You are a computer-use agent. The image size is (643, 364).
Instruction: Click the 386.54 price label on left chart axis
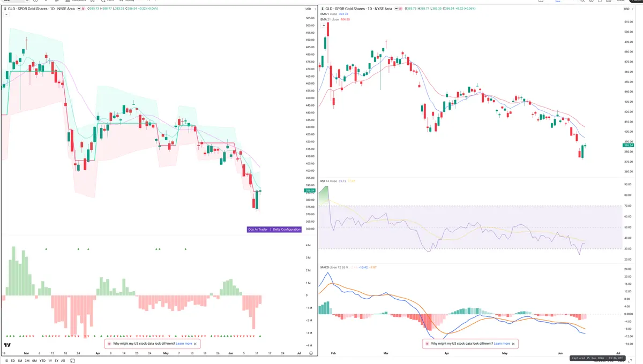[310, 191]
